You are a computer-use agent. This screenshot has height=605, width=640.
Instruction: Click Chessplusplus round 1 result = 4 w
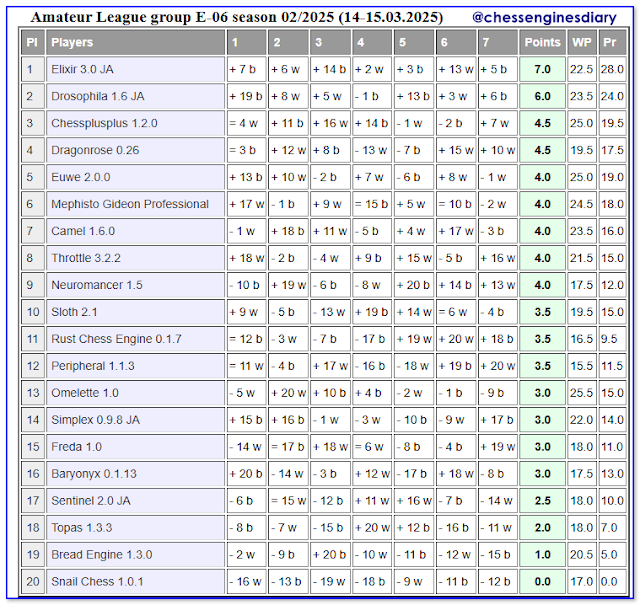[x=247, y=123]
